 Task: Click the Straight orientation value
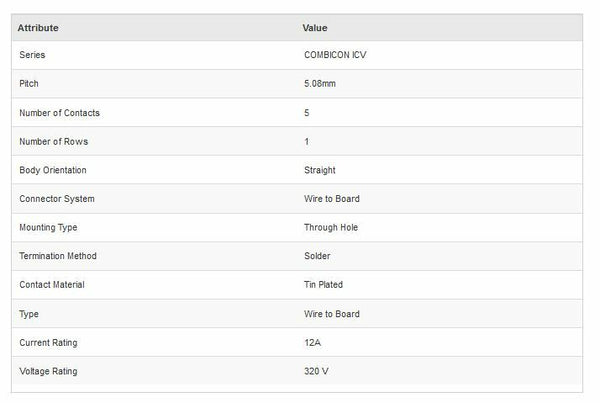320,170
